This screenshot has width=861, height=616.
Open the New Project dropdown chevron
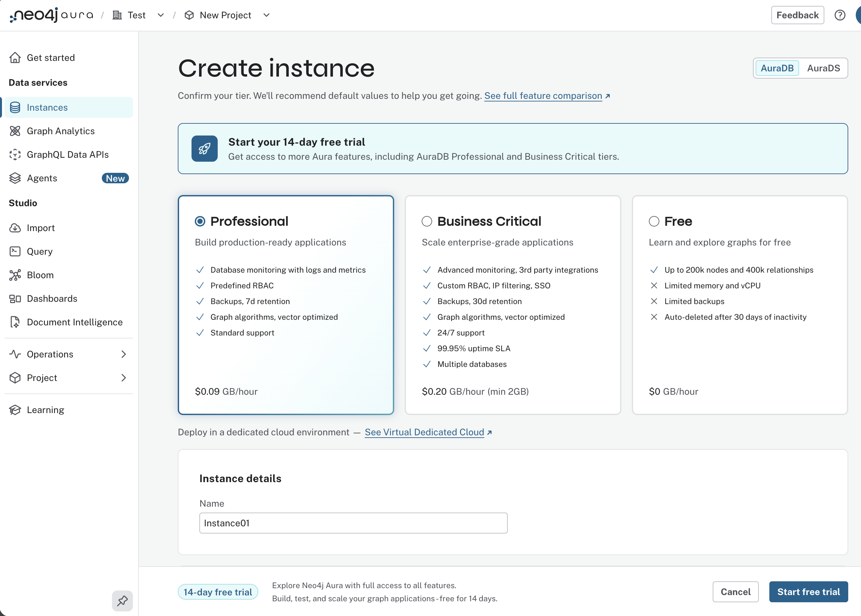[266, 15]
